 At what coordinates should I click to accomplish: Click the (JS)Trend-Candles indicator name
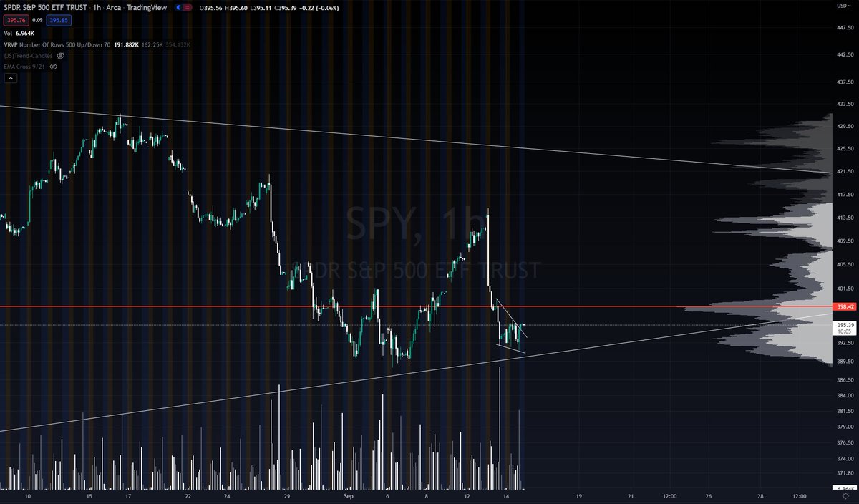coord(29,54)
